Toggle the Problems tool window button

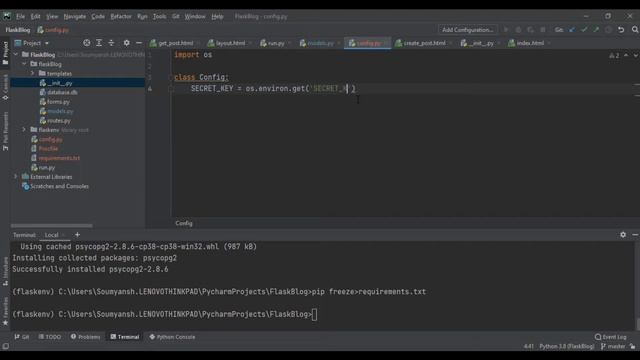pos(85,337)
